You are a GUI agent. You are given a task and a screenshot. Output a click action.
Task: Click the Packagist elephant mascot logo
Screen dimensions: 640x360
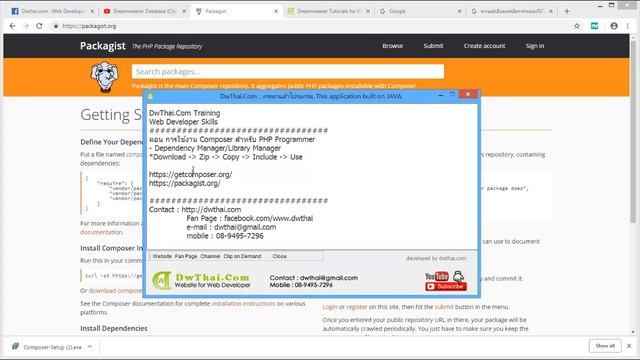(x=105, y=76)
